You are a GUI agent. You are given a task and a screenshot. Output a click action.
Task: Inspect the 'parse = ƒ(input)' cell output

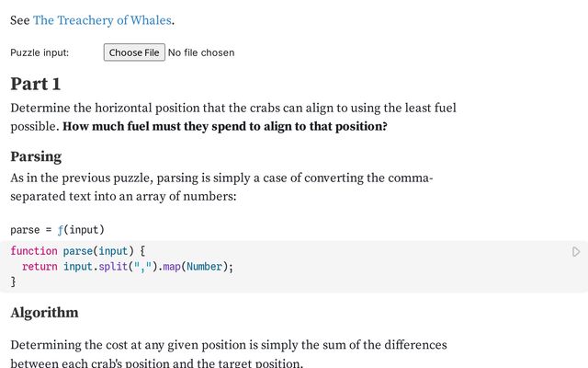coord(58,229)
